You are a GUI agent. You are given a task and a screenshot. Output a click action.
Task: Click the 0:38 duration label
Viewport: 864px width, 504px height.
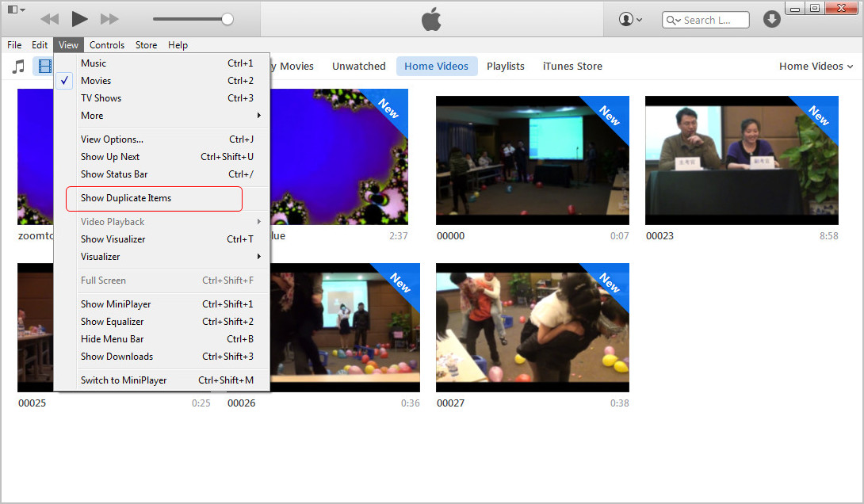(619, 403)
